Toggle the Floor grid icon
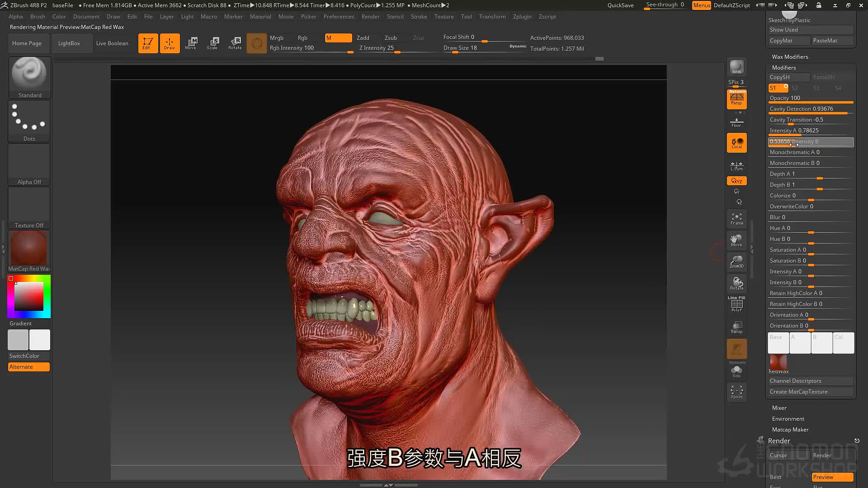The width and height of the screenshot is (868, 488). point(736,122)
